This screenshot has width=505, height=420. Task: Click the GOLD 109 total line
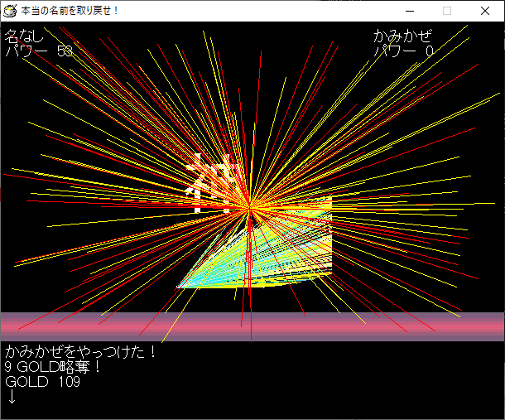(42, 382)
